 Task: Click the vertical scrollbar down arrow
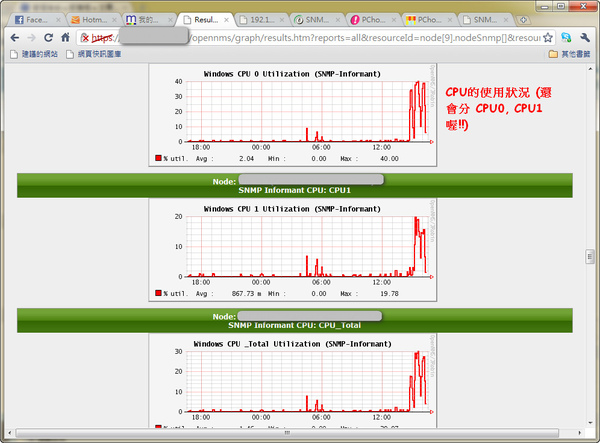(590, 423)
